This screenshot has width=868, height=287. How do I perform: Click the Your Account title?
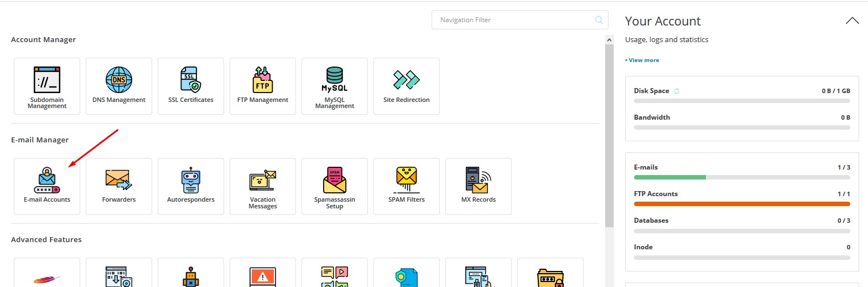(x=663, y=21)
